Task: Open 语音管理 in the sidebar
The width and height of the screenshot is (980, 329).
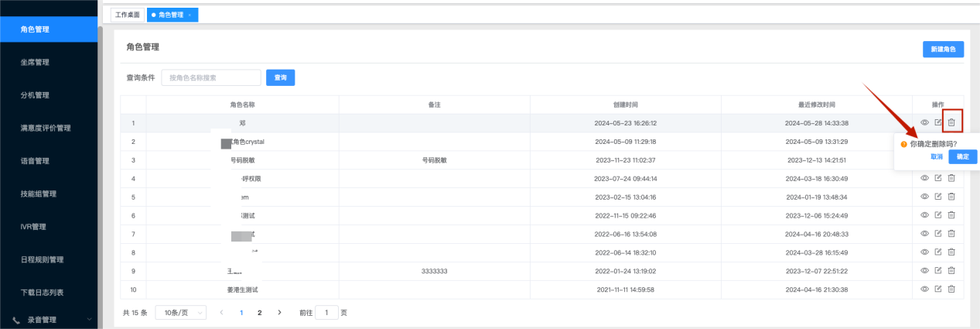Action: click(x=49, y=161)
